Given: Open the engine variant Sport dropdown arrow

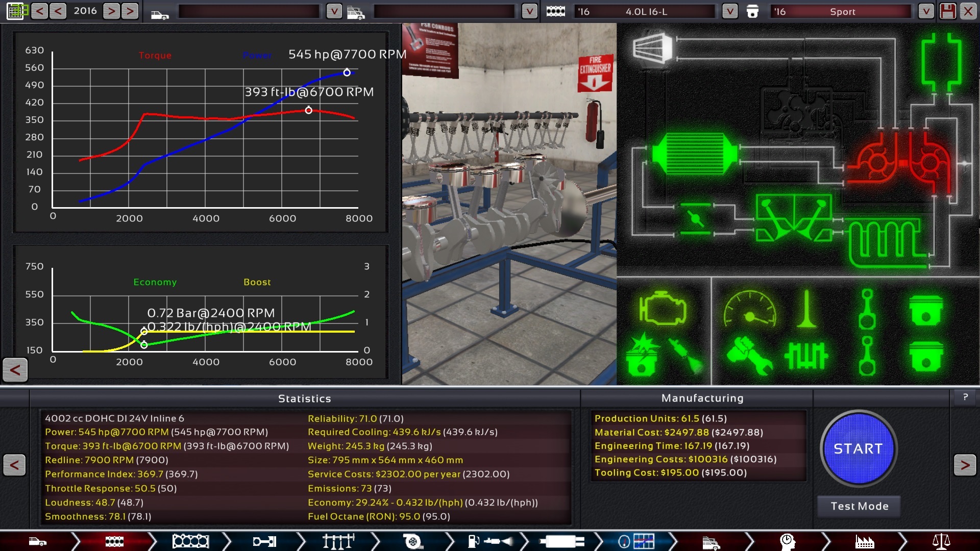Looking at the screenshot, I should 926,11.
